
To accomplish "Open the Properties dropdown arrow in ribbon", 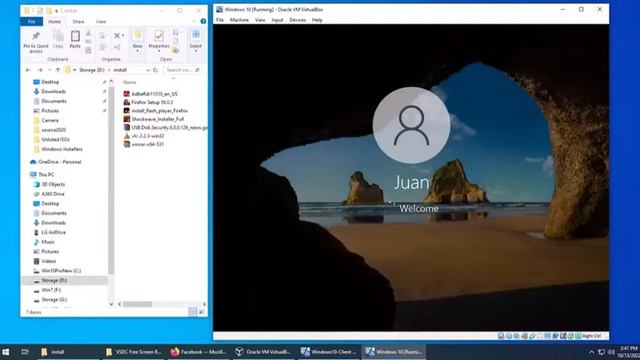I will [x=159, y=51].
